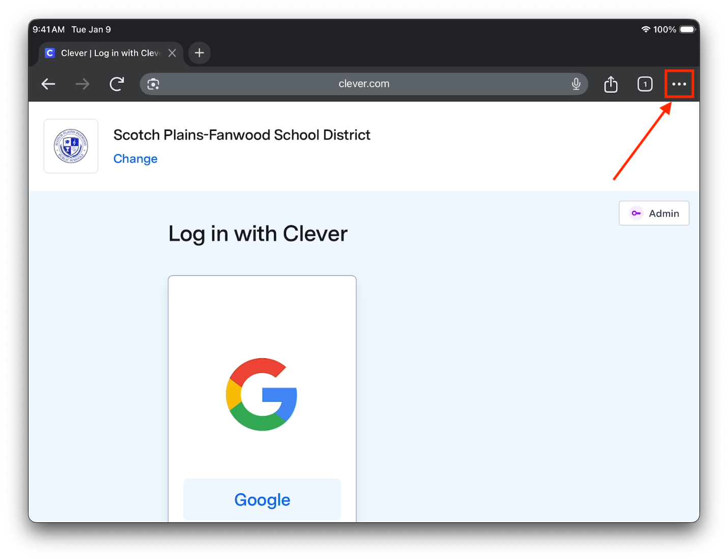The height and width of the screenshot is (560, 728).
Task: Click the Change district link
Action: pos(135,159)
